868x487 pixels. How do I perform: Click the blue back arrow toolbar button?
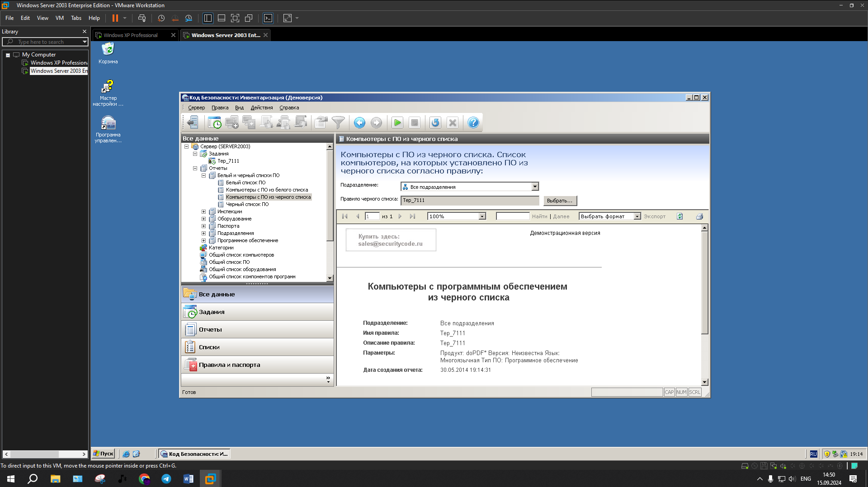coord(359,122)
